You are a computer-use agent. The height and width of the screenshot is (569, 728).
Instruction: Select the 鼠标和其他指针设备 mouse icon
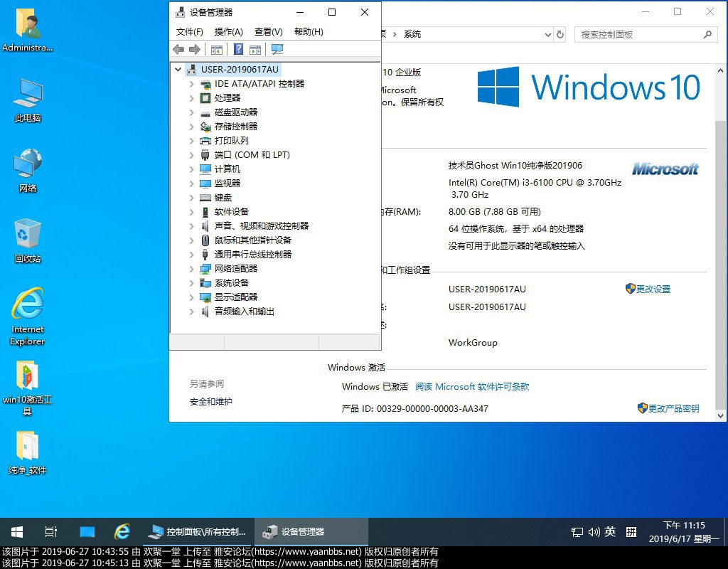point(205,240)
